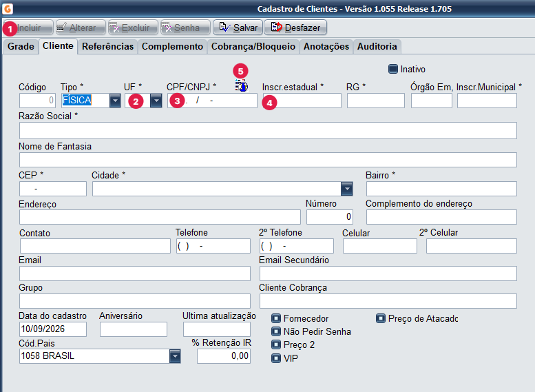Expand the UF state dropdown
This screenshot has height=392, width=535.
coord(156,101)
